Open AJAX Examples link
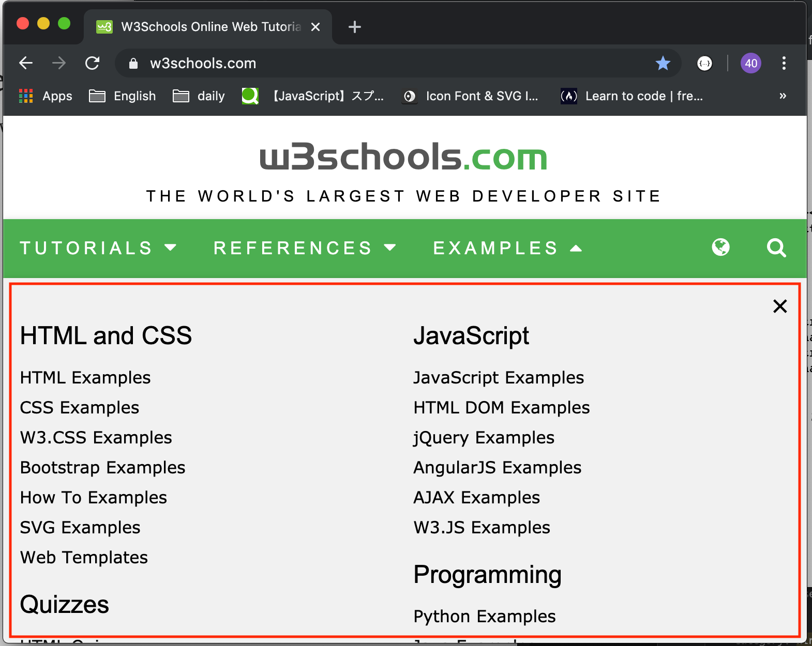The height and width of the screenshot is (646, 812). [477, 498]
